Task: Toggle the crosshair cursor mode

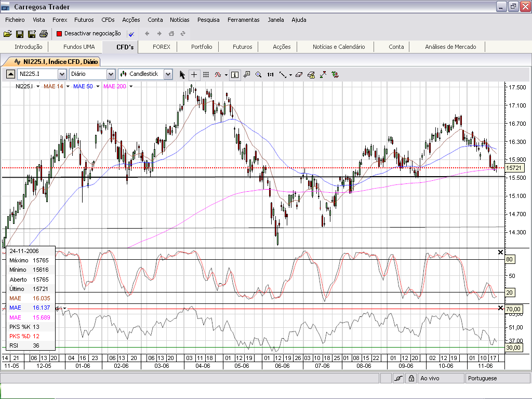Action: [194, 74]
